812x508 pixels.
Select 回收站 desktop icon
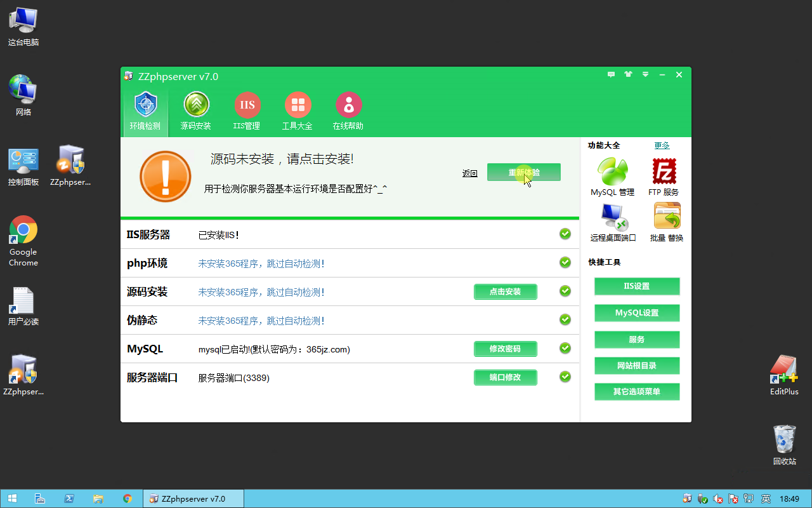point(785,445)
